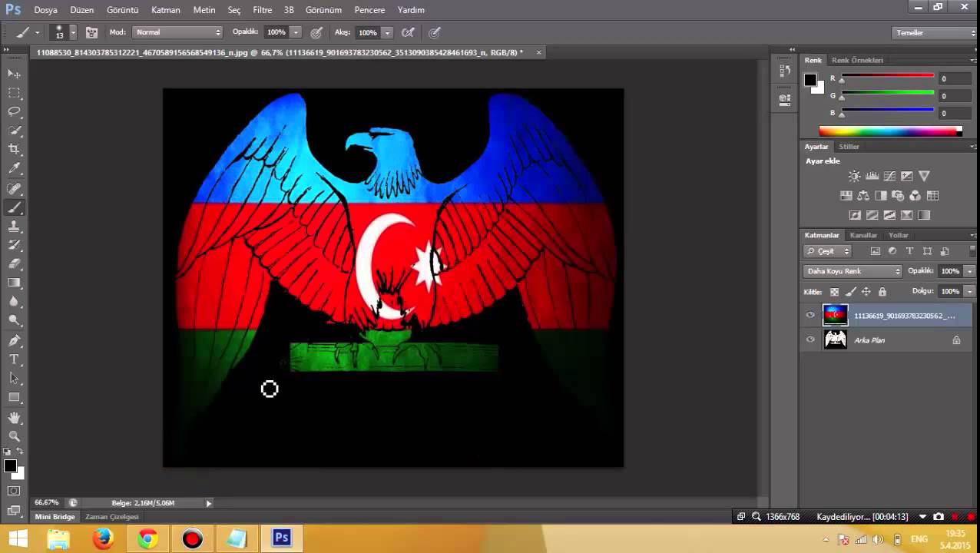Viewport: 980px width, 553px height.
Task: Switch to the Kanallar tab
Action: click(x=863, y=235)
